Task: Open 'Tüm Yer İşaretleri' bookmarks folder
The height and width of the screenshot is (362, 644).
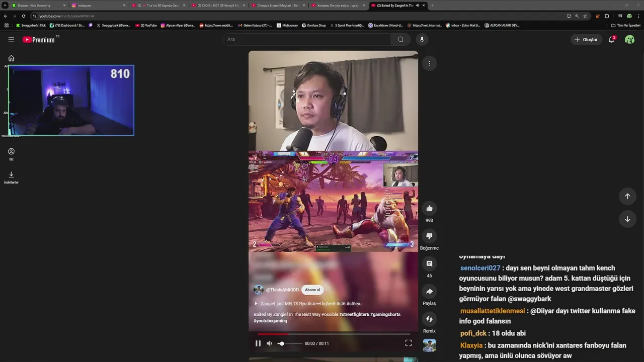Action: (x=625, y=25)
